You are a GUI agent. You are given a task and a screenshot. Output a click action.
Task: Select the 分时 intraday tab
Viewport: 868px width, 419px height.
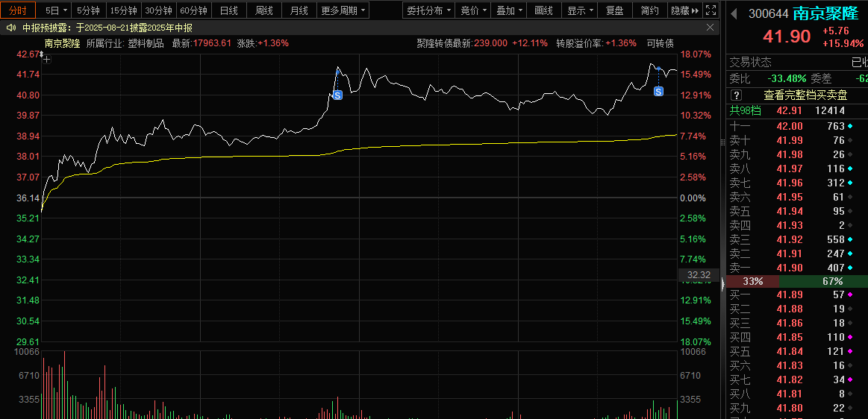point(18,10)
